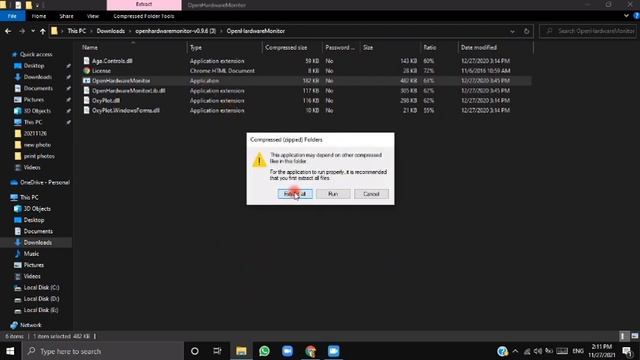Image resolution: width=640 pixels, height=360 pixels.
Task: Open the View ribbon tab
Action: (93, 16)
